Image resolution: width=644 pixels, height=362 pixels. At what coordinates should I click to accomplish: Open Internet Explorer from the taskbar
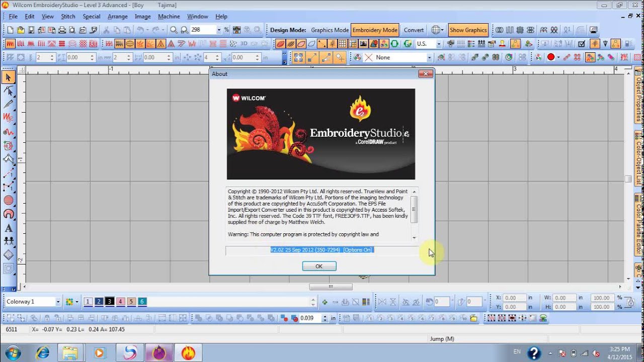42,353
